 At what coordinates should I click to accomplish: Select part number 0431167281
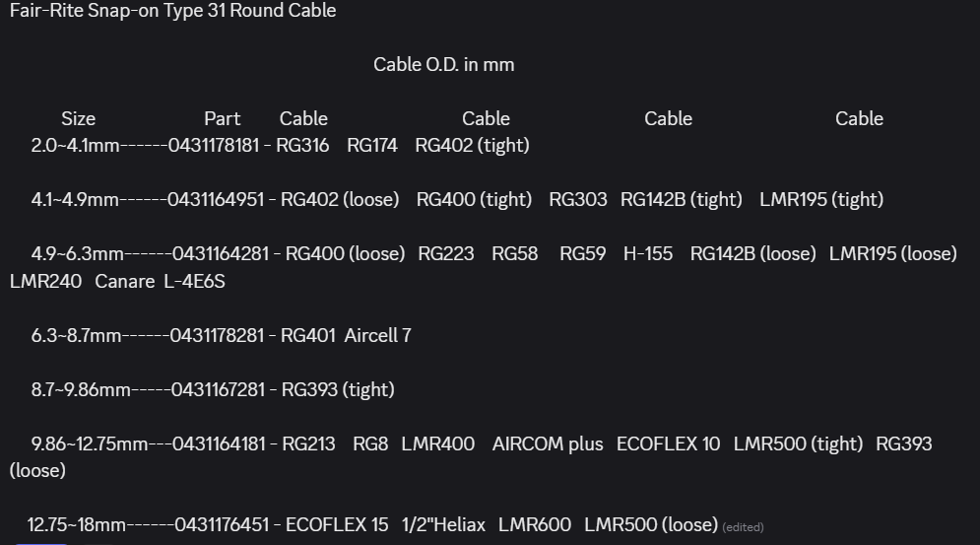pyautogui.click(x=218, y=390)
